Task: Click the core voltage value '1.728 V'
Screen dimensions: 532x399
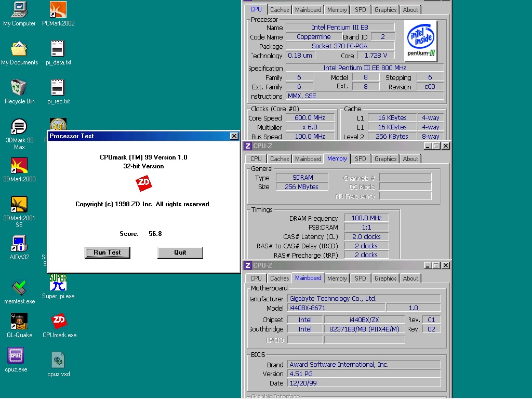Action: point(376,55)
